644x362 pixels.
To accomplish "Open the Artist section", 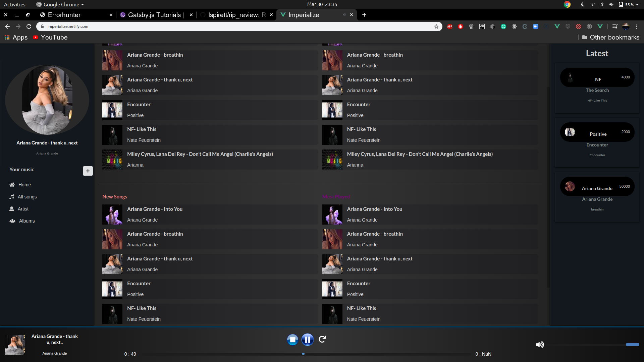I will pyautogui.click(x=23, y=209).
